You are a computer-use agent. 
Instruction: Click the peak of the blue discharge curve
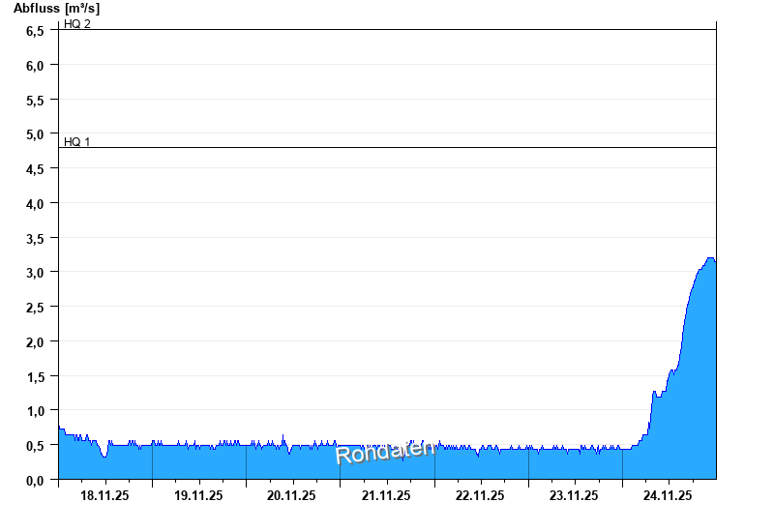(x=710, y=258)
